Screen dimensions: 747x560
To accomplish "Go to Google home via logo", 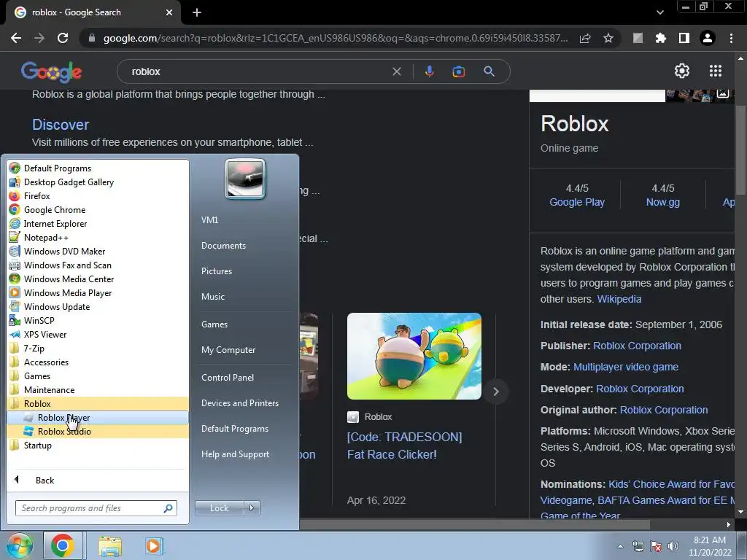I will pyautogui.click(x=52, y=72).
